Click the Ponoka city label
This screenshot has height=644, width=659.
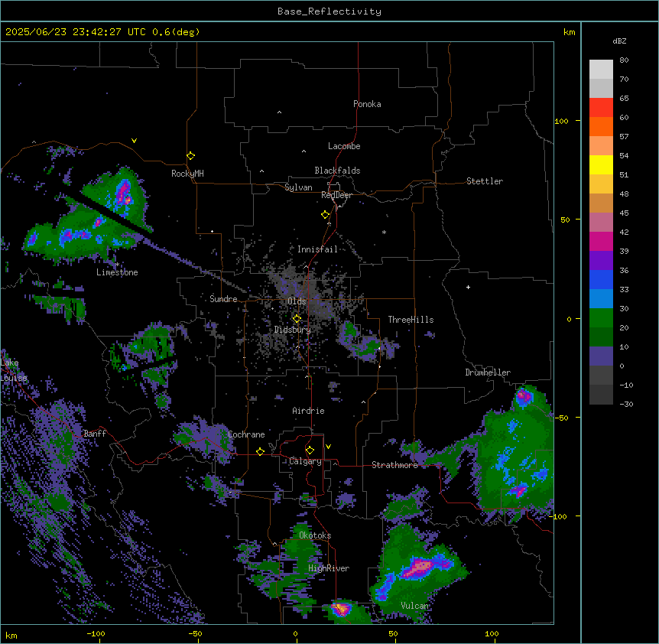pos(367,104)
